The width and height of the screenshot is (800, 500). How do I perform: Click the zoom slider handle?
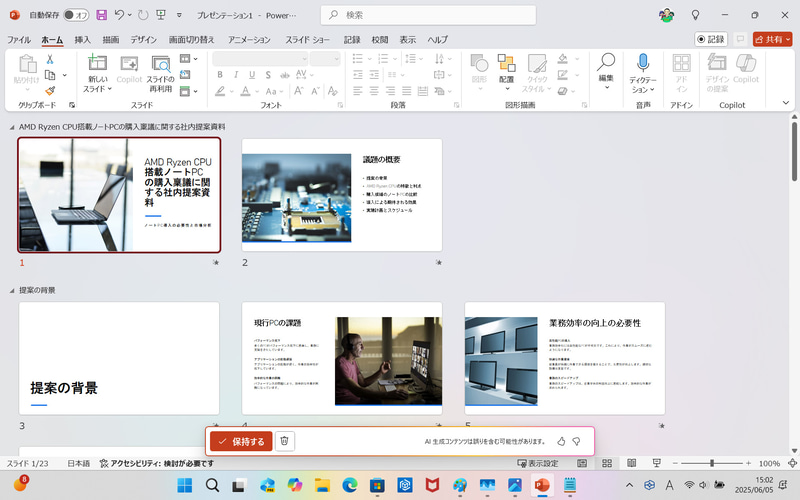click(x=712, y=463)
